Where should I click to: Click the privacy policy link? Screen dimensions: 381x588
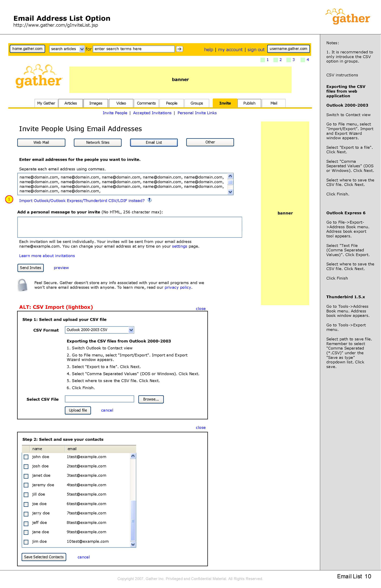pyautogui.click(x=178, y=287)
